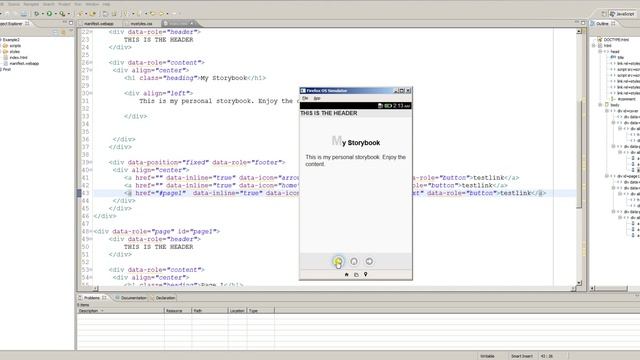Switch to mystyles.css editor tab
Screen dimensions: 640x360
[141, 24]
